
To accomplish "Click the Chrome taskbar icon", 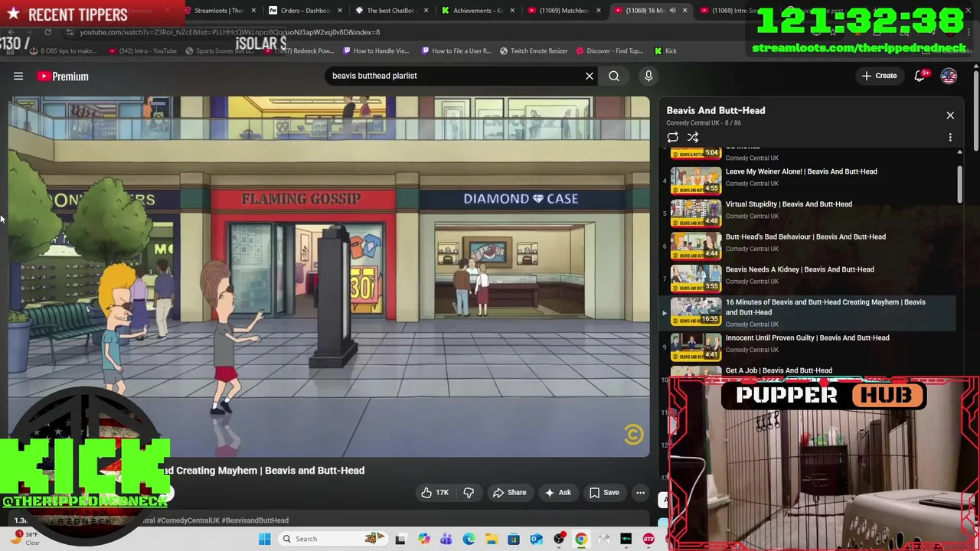I will click(581, 539).
